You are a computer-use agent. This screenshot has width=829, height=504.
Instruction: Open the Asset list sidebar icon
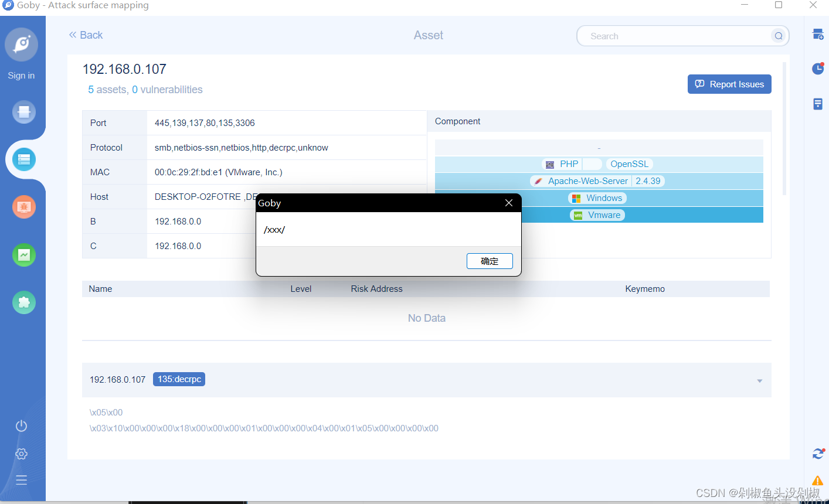pos(24,159)
